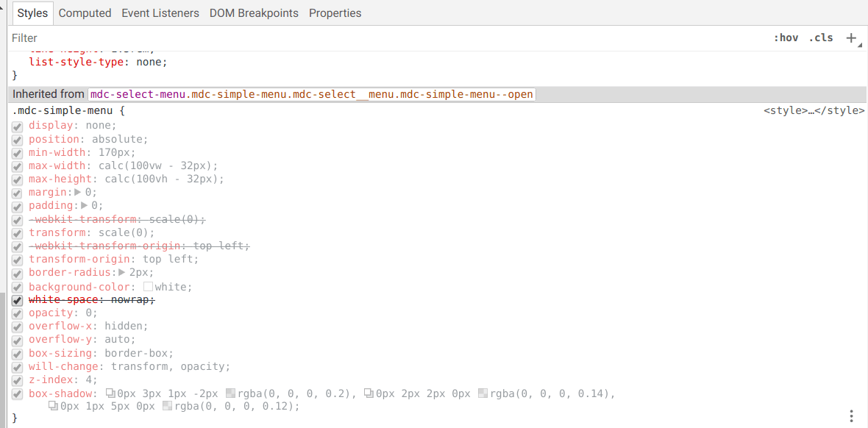Disable the max-width calc property
This screenshot has width=868, height=428.
click(17, 166)
